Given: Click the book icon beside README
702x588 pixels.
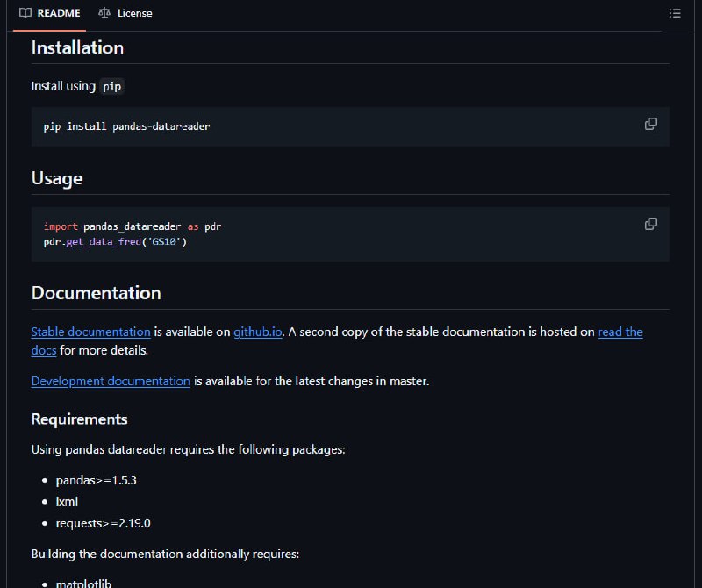Looking at the screenshot, I should [x=25, y=13].
